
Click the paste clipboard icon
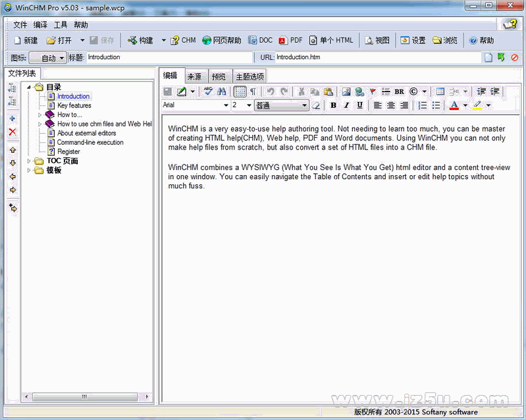click(329, 92)
